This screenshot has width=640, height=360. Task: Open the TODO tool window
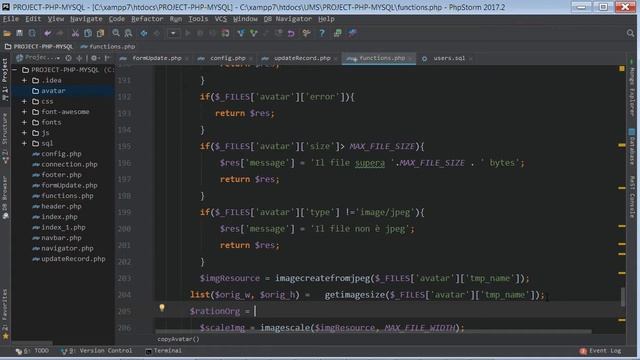[32, 351]
